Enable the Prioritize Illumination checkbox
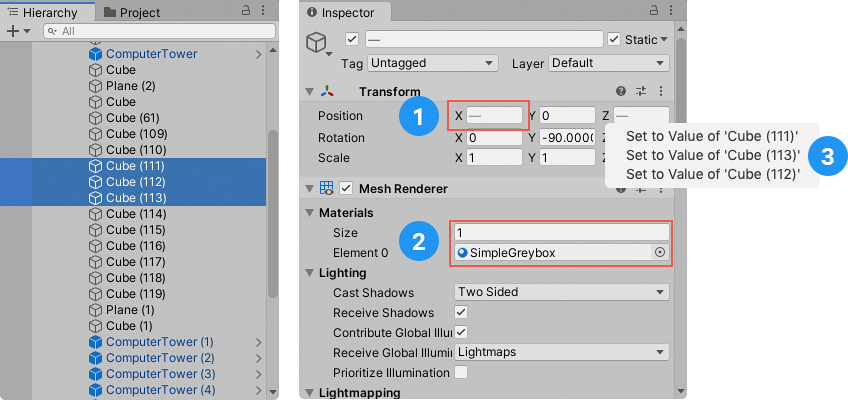Screen dimensions: 848x400 tap(461, 372)
